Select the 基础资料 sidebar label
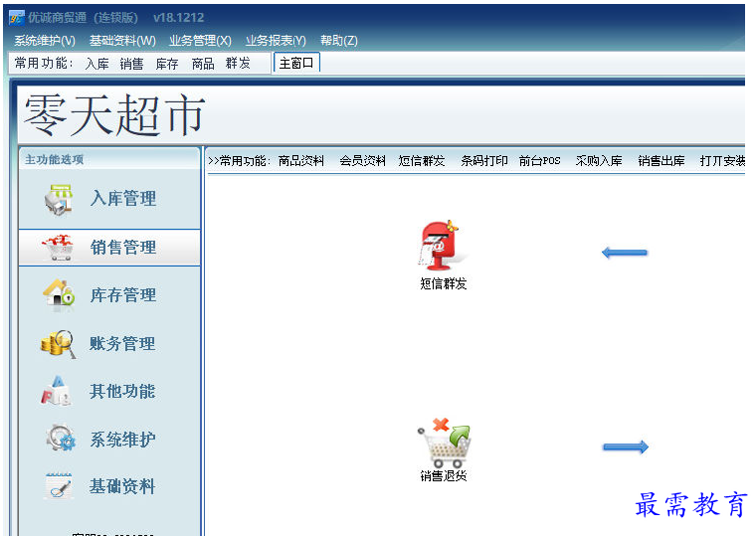Screen dimensions: 756x536 122,486
